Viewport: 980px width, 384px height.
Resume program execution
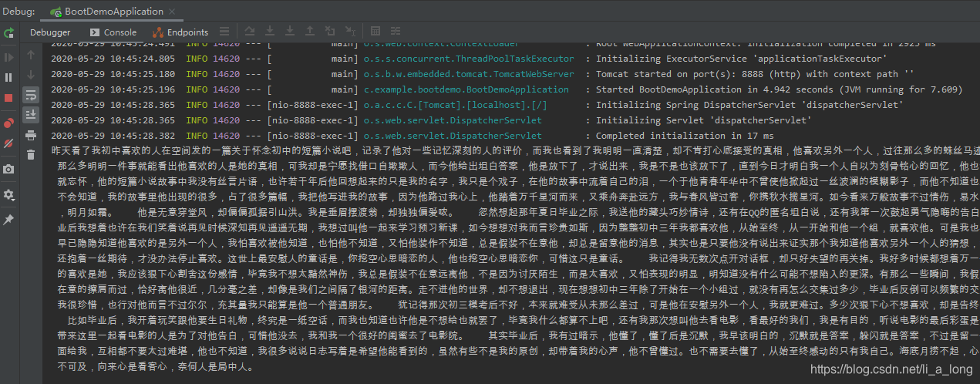[x=8, y=58]
